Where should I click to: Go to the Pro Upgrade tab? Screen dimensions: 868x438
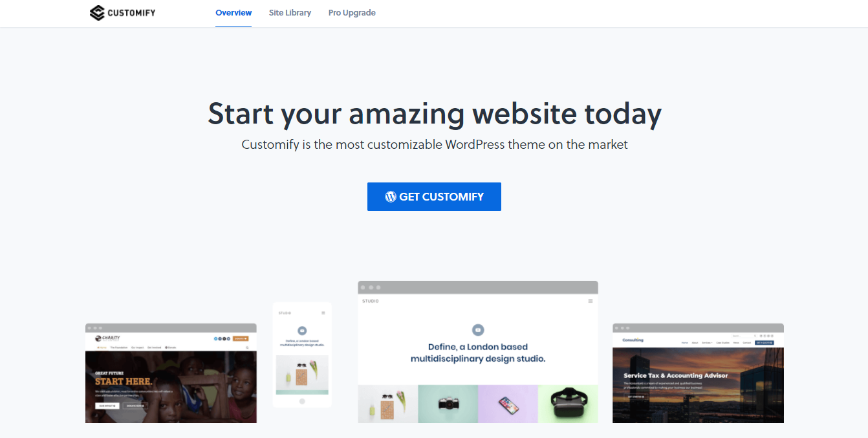(352, 13)
